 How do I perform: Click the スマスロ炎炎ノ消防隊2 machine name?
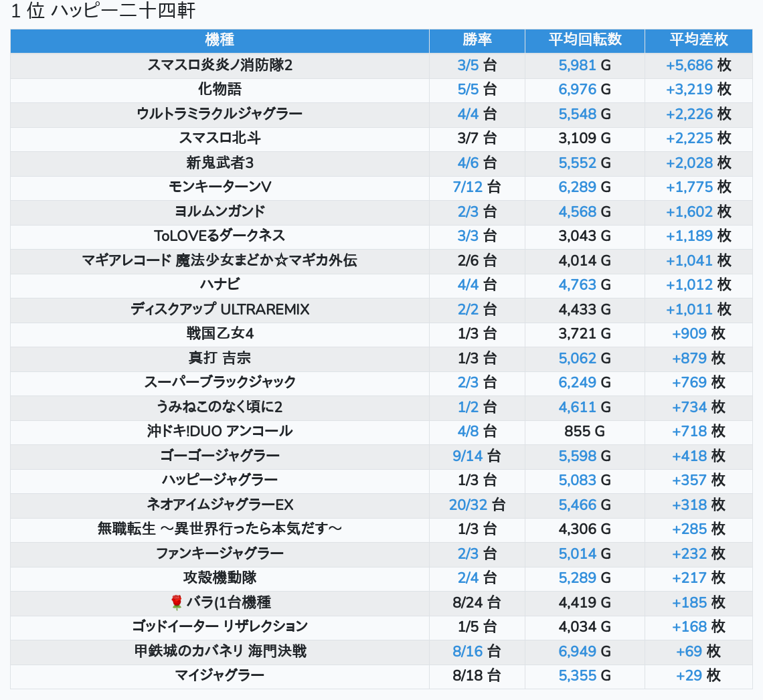click(220, 66)
